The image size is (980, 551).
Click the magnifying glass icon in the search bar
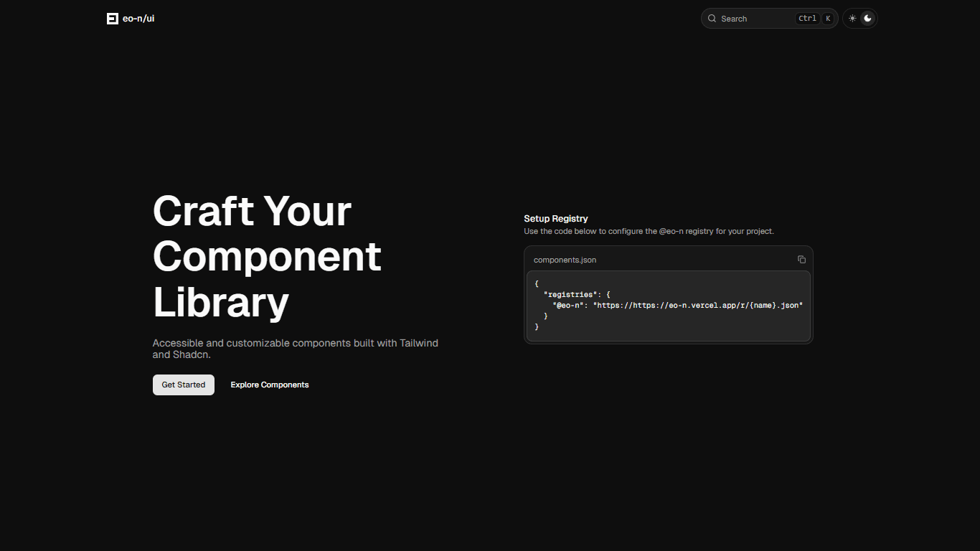point(712,18)
